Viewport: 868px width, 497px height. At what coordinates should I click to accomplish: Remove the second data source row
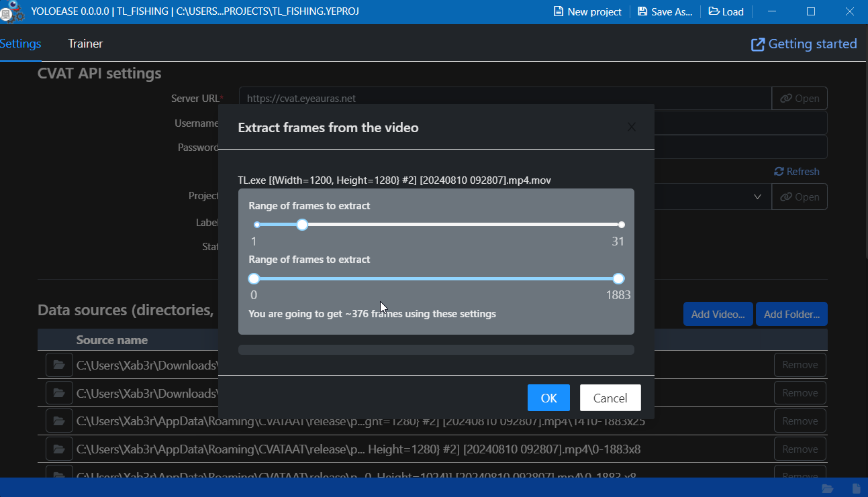point(800,393)
